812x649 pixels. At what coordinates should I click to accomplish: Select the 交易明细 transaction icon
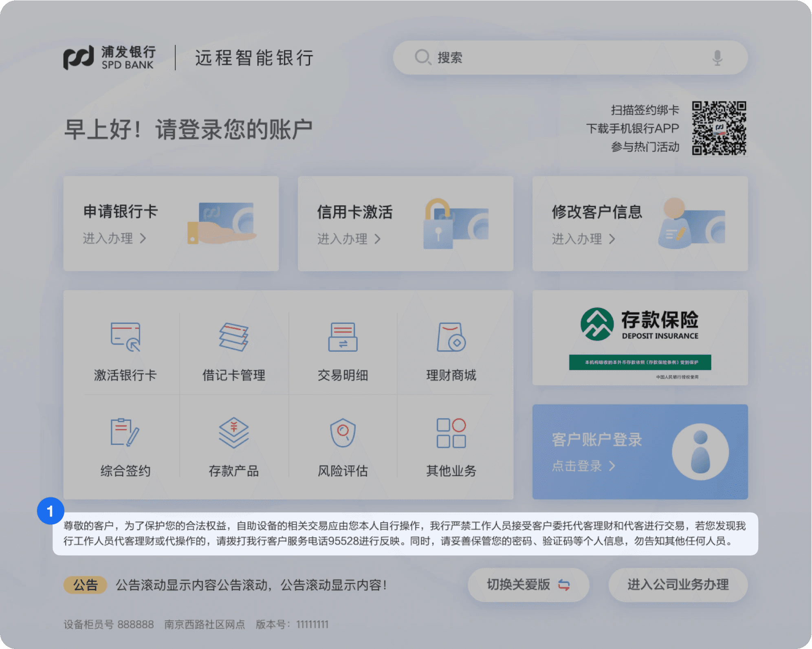click(x=343, y=337)
